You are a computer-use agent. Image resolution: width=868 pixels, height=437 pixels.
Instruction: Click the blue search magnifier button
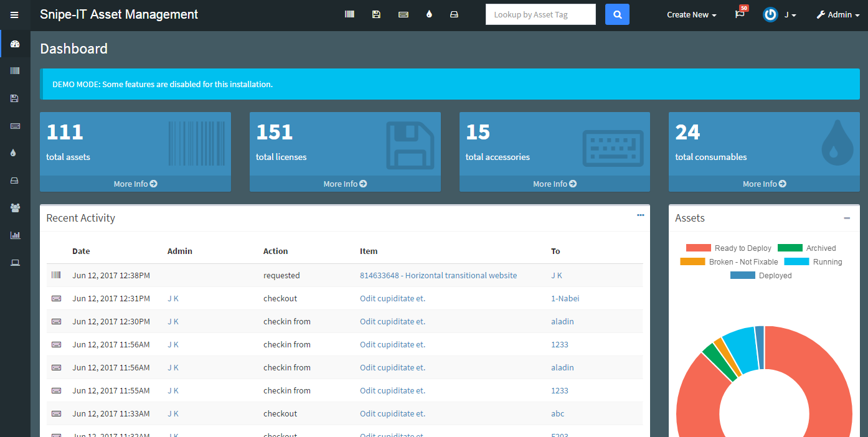pos(617,14)
